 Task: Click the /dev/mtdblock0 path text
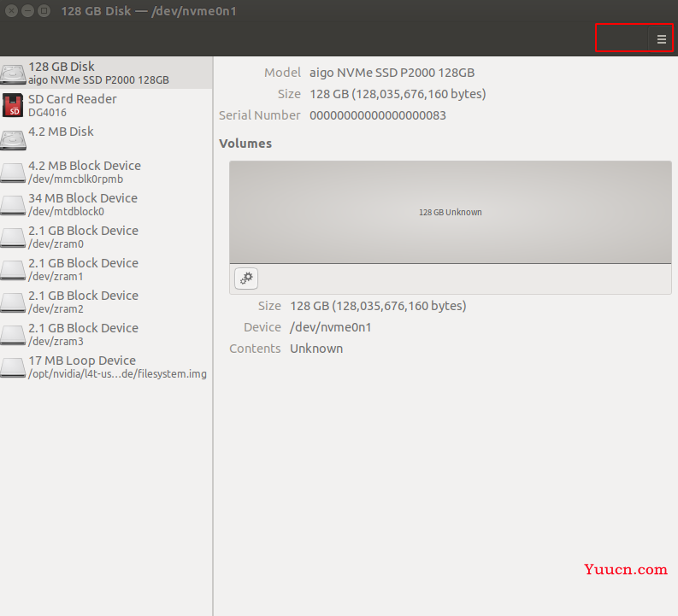pos(66,212)
